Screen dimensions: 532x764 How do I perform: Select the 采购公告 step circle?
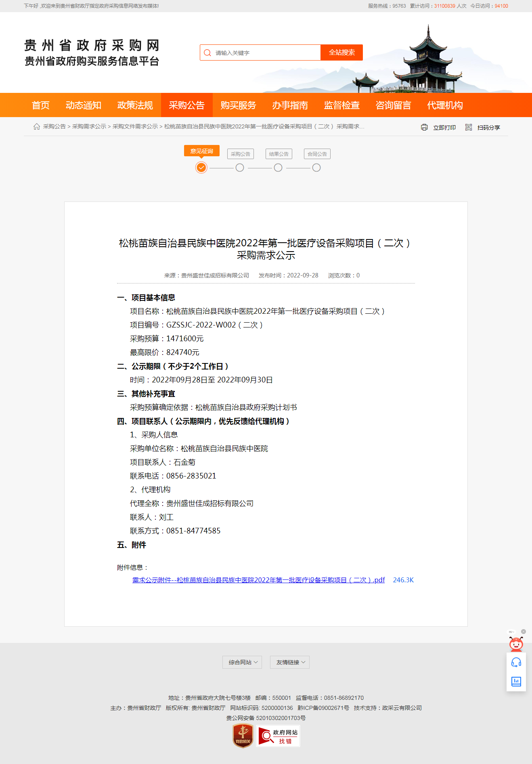coord(240,168)
